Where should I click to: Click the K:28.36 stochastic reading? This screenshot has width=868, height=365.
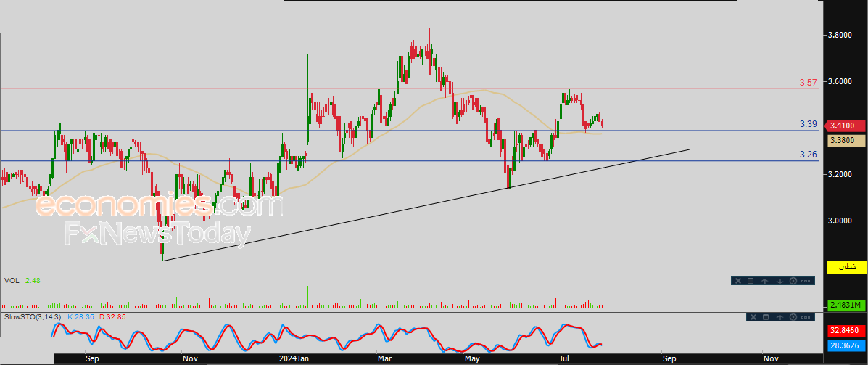coord(81,316)
